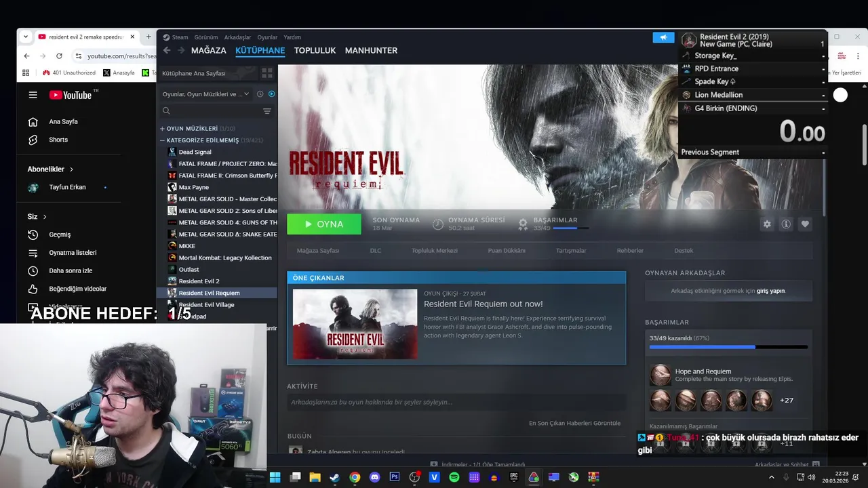Click the Resident Evil Requiem news thumbnail
The image size is (868, 488).
coord(355,324)
